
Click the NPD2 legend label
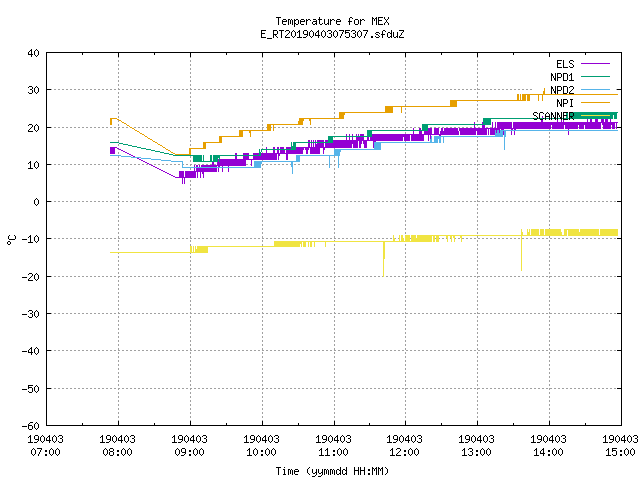(562, 90)
